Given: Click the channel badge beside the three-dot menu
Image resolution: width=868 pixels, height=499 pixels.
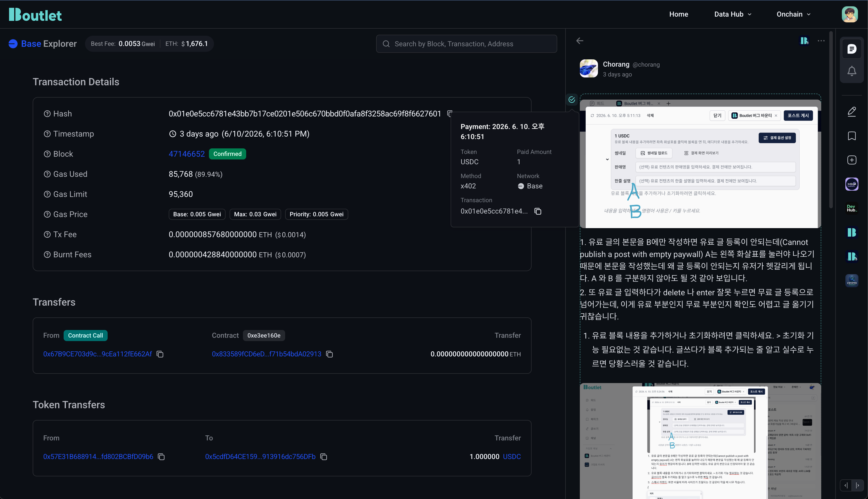Looking at the screenshot, I should point(804,41).
